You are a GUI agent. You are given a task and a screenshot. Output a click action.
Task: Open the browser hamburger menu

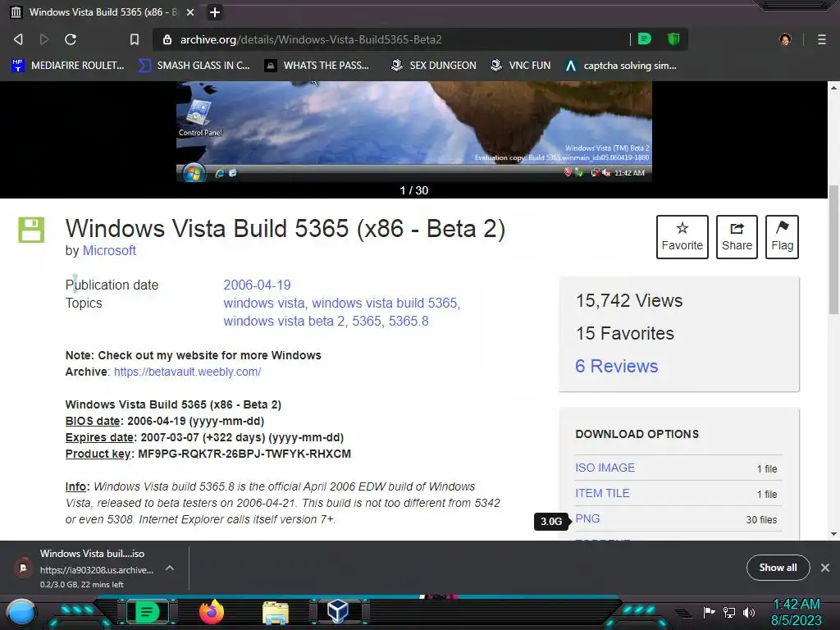click(x=821, y=39)
